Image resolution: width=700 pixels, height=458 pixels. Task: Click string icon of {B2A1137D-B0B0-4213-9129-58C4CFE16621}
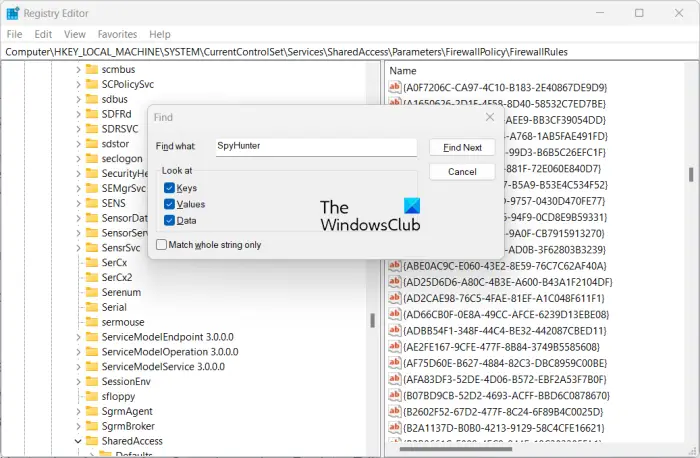point(394,428)
